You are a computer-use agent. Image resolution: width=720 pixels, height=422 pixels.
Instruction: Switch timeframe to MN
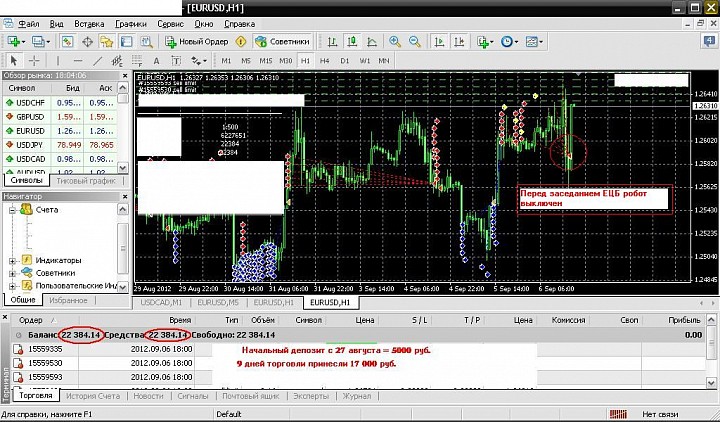[x=384, y=61]
